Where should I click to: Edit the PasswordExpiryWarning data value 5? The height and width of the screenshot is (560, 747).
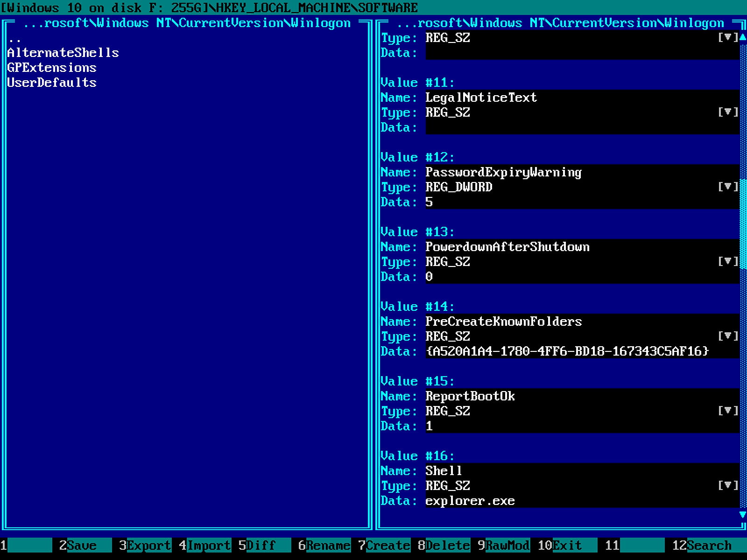coord(429,202)
